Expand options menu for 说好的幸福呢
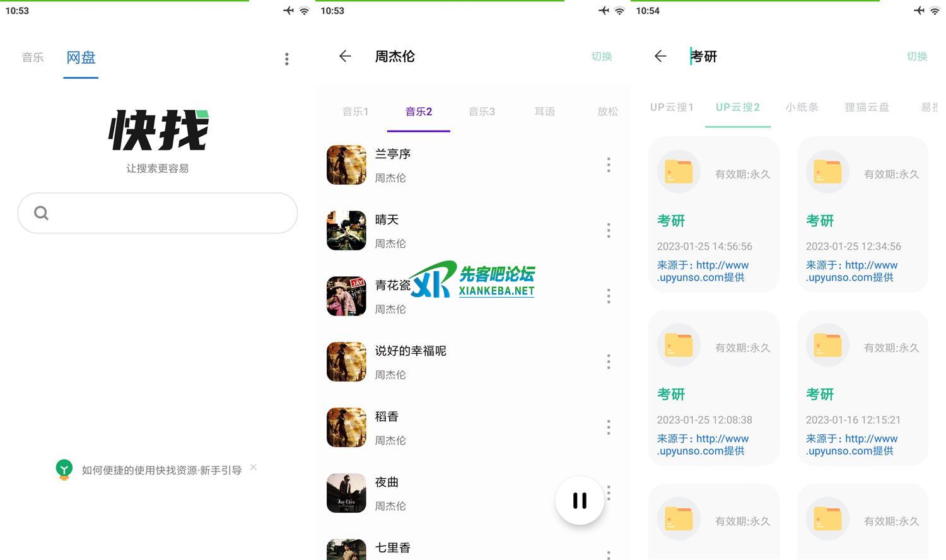The image size is (946, 560). tap(608, 362)
